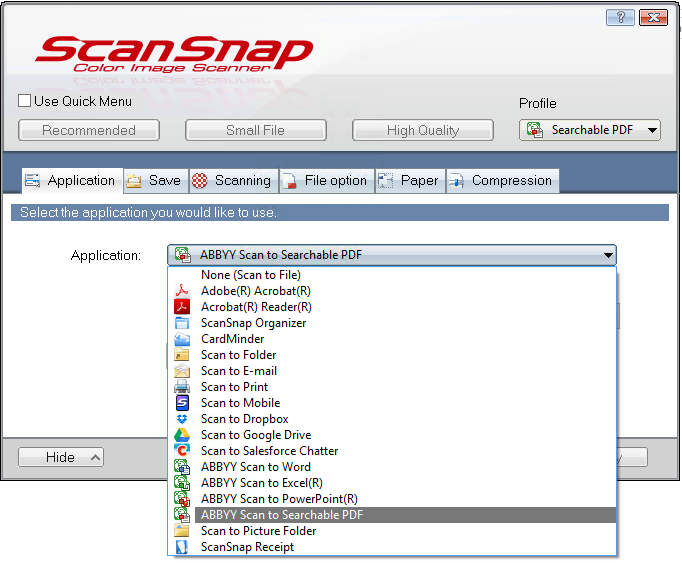The image size is (682, 563).
Task: Select ScanSnap Receipt option
Action: (x=392, y=547)
